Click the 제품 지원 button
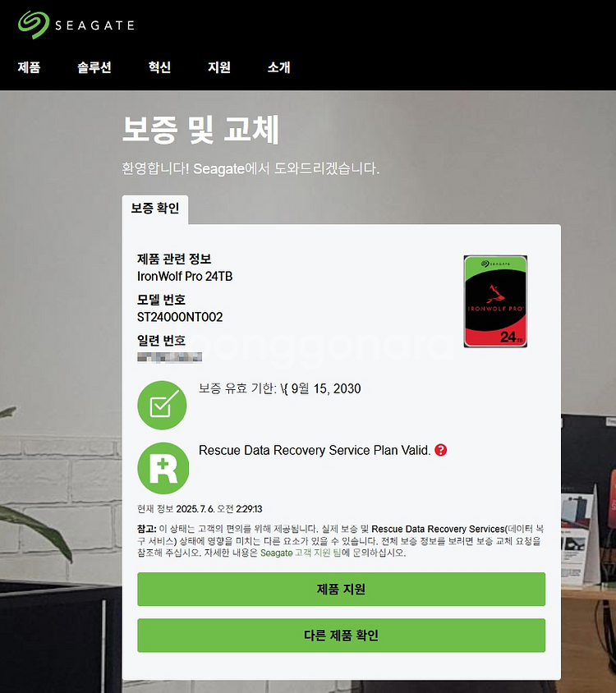This screenshot has height=693, width=616. [341, 590]
